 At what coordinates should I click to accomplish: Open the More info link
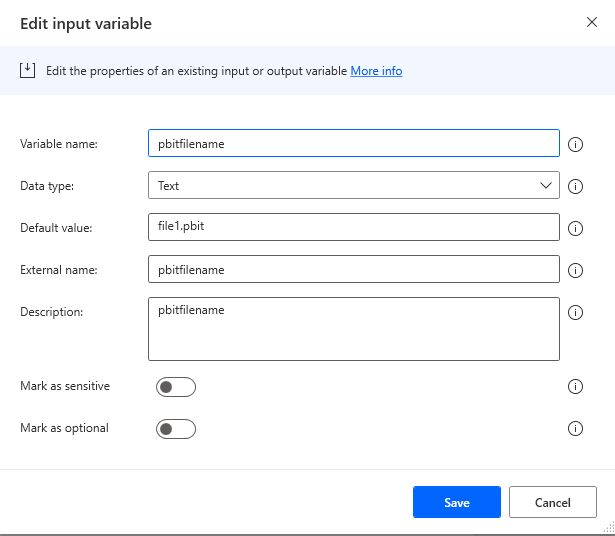(x=376, y=71)
